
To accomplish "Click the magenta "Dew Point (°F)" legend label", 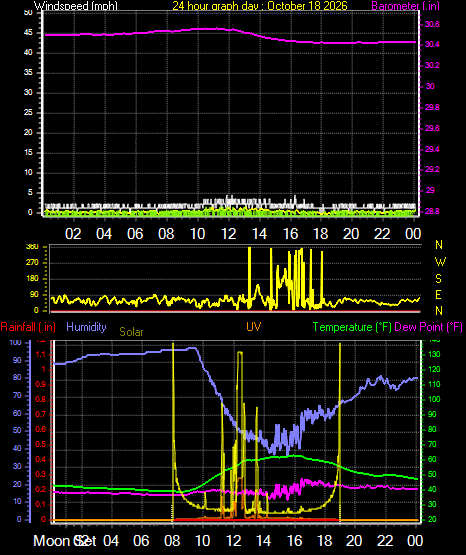I will click(x=428, y=327).
